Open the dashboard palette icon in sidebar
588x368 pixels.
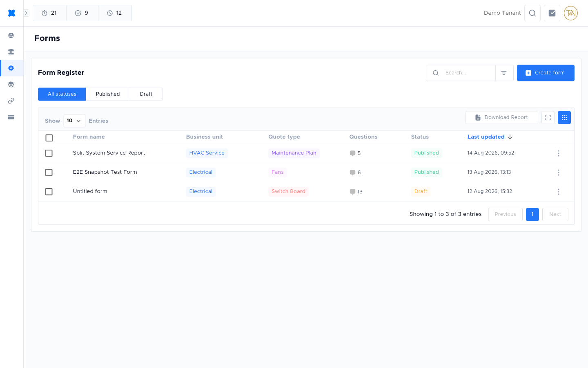click(x=11, y=36)
